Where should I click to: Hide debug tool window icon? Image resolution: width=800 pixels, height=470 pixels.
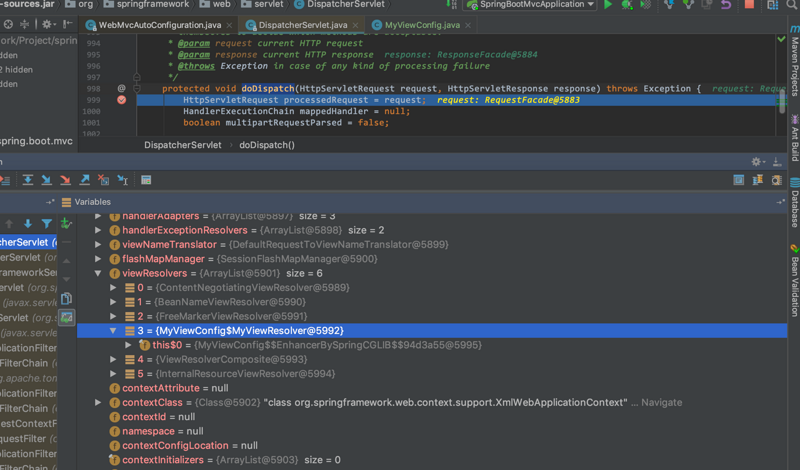click(x=777, y=162)
